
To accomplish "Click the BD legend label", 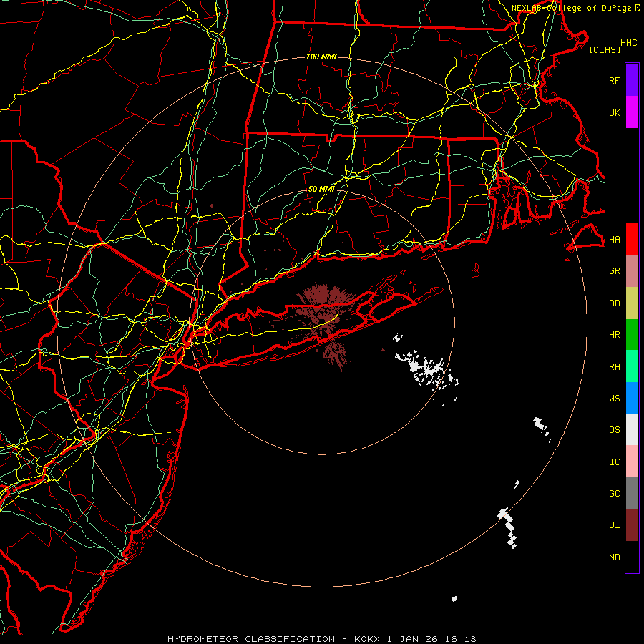I will [614, 303].
